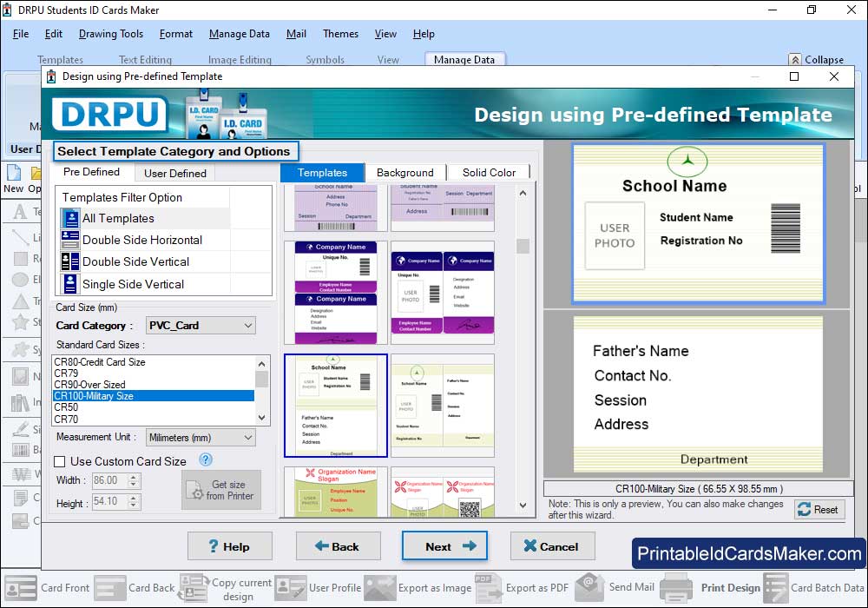Image resolution: width=868 pixels, height=608 pixels.
Task: Select the Star tool icon in left toolbar
Action: (20, 321)
